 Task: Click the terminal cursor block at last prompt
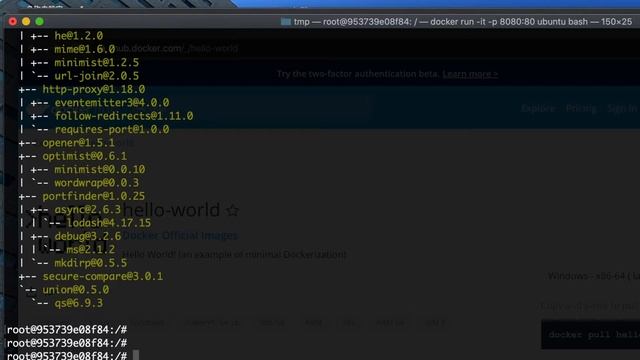pyautogui.click(x=136, y=355)
